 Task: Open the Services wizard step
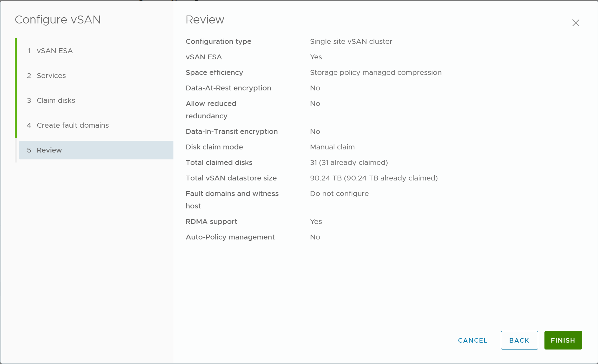click(51, 76)
